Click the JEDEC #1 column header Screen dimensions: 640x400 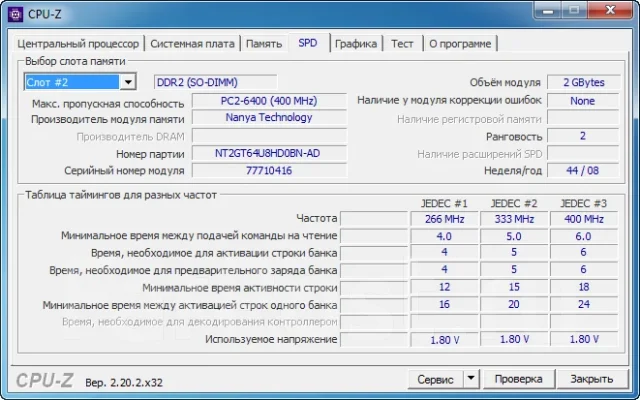[x=444, y=203]
